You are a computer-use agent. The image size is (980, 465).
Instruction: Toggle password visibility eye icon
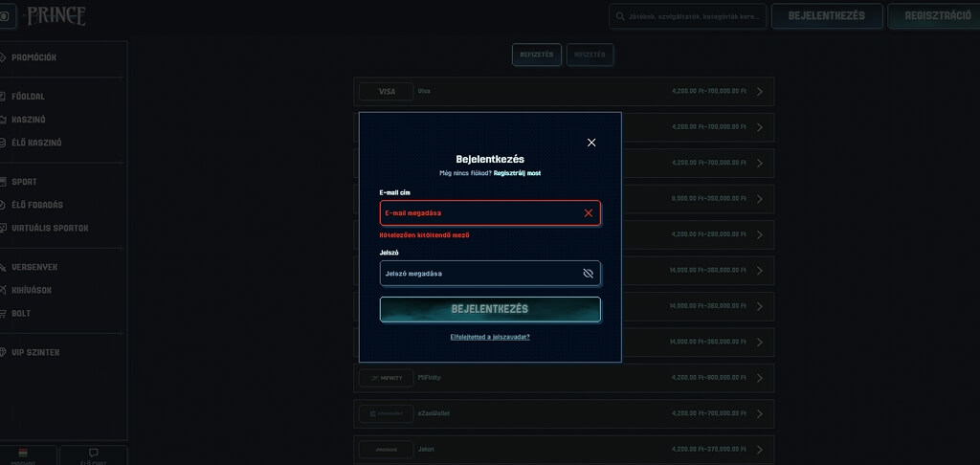coord(589,274)
